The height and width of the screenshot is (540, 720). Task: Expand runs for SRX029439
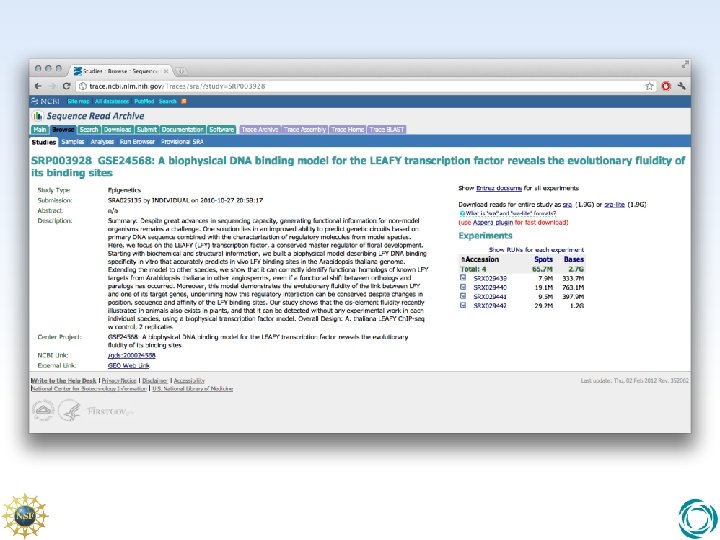[x=463, y=278]
